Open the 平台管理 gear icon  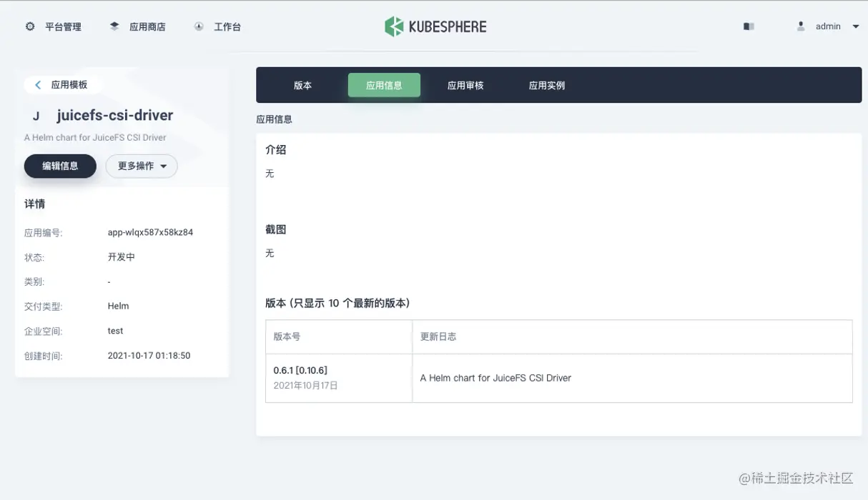30,26
